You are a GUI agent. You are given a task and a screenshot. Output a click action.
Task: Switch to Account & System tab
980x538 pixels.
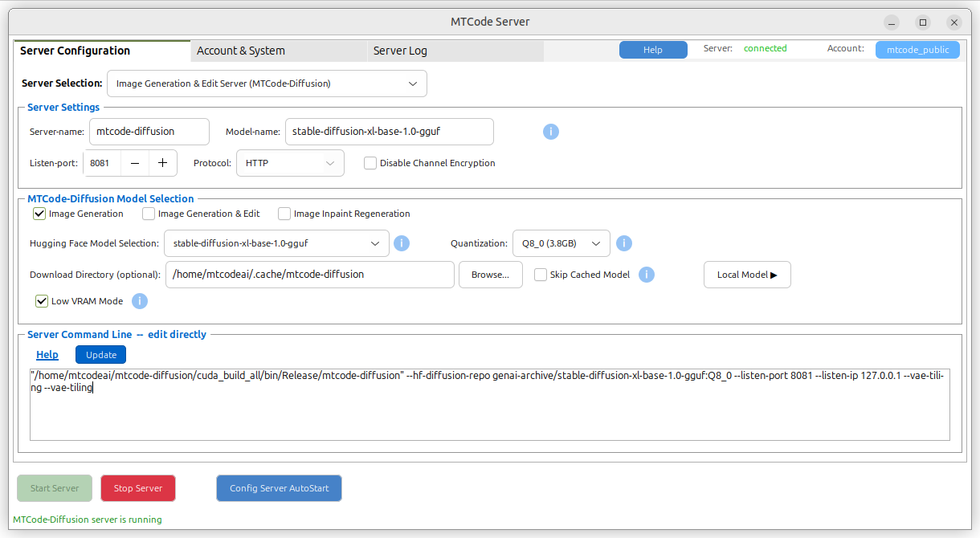point(279,51)
